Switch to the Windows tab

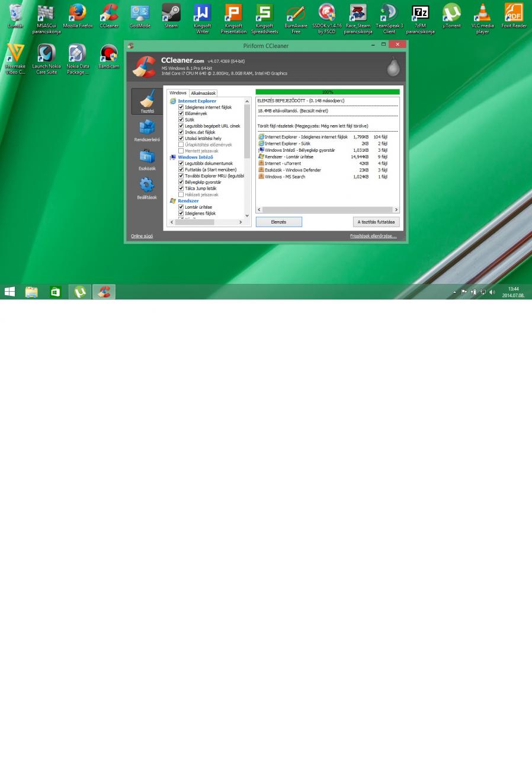[178, 93]
